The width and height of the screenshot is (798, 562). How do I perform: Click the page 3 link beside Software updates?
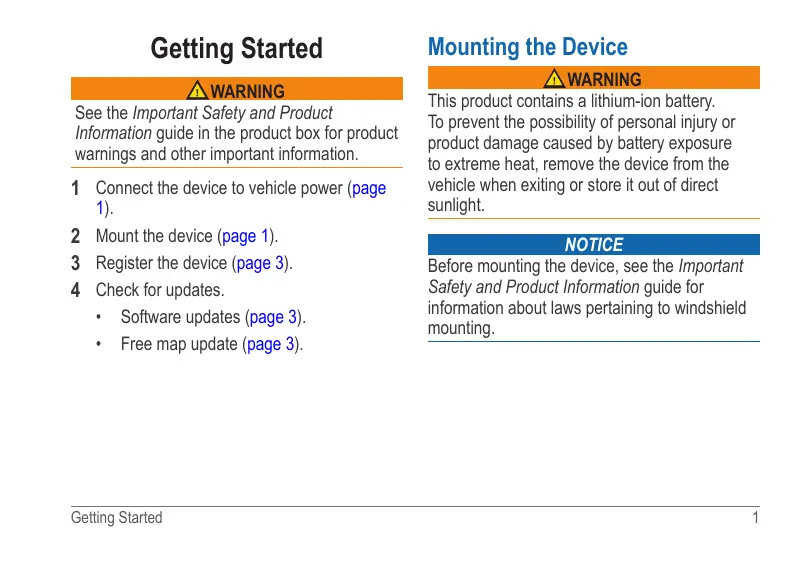273,317
